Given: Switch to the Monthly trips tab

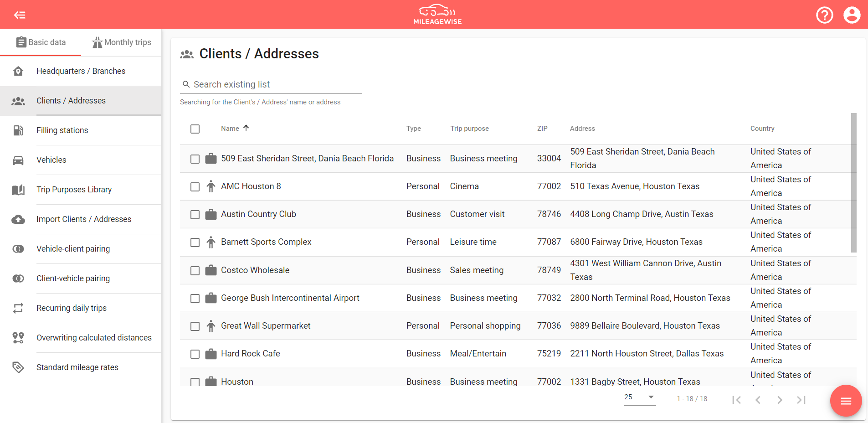Looking at the screenshot, I should tap(121, 42).
